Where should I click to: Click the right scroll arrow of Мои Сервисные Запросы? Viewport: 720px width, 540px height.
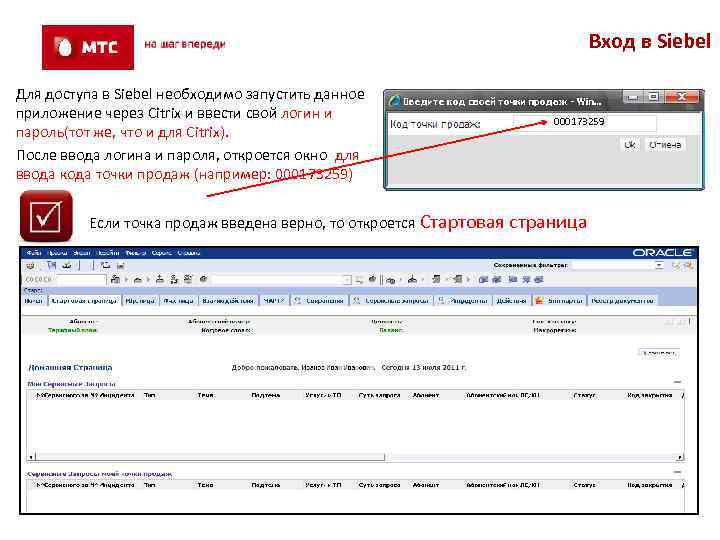[x=680, y=457]
